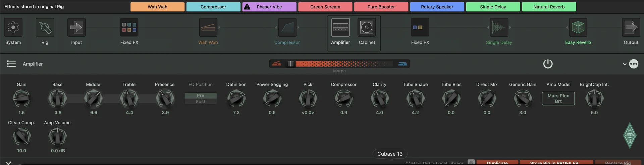Select the Single Delay module in chain

pyautogui.click(x=499, y=27)
